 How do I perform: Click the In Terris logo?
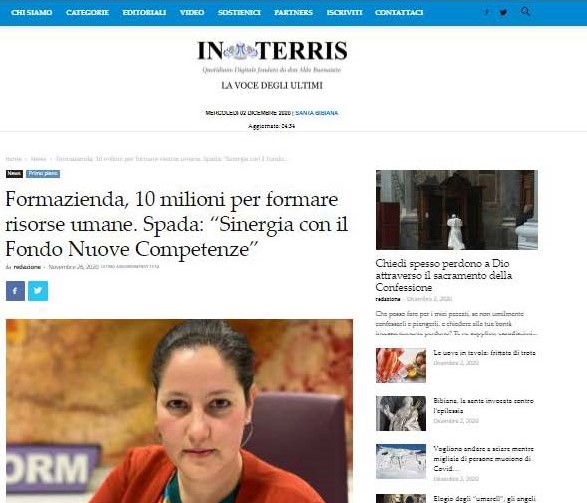point(272,51)
